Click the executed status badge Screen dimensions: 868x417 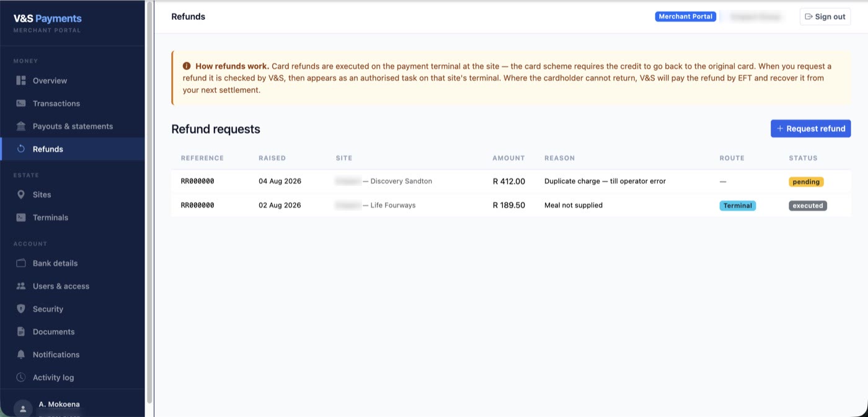[808, 206]
